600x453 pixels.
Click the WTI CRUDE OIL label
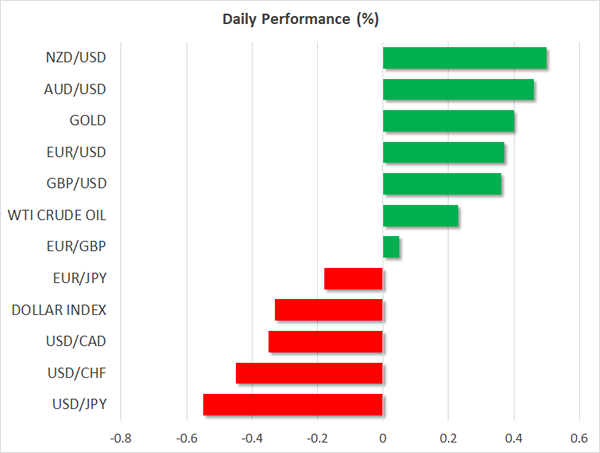[x=57, y=216]
